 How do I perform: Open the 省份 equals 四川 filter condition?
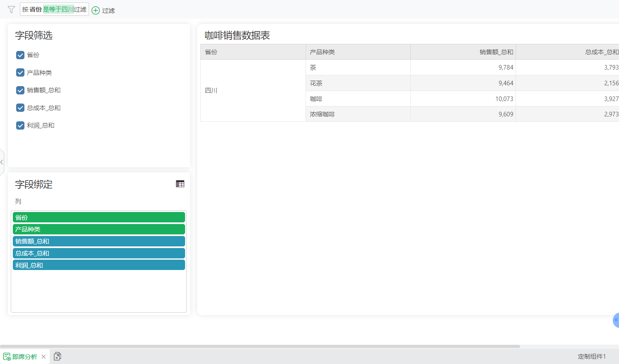coord(54,10)
